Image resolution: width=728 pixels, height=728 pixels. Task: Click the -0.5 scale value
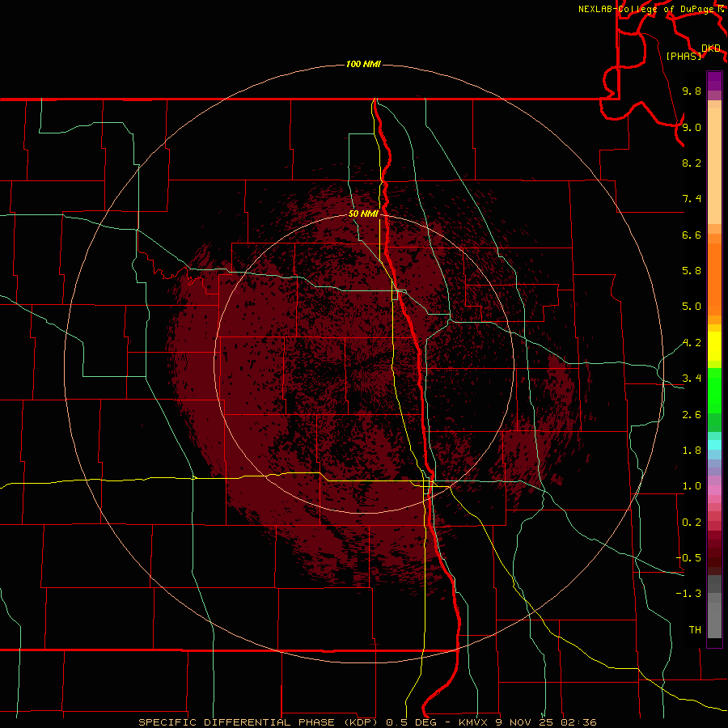click(x=688, y=557)
